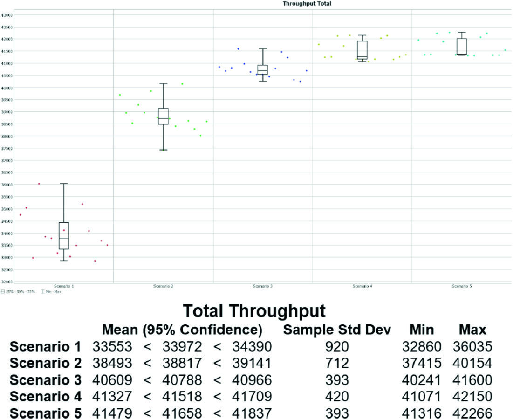Click Scenario 2 std dev value 712
This screenshot has height=420, width=513.
[x=337, y=363]
